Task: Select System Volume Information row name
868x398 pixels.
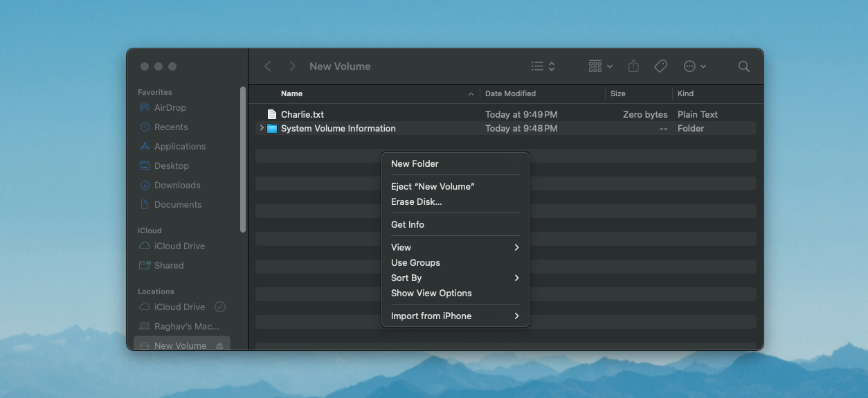Action: pyautogui.click(x=338, y=128)
